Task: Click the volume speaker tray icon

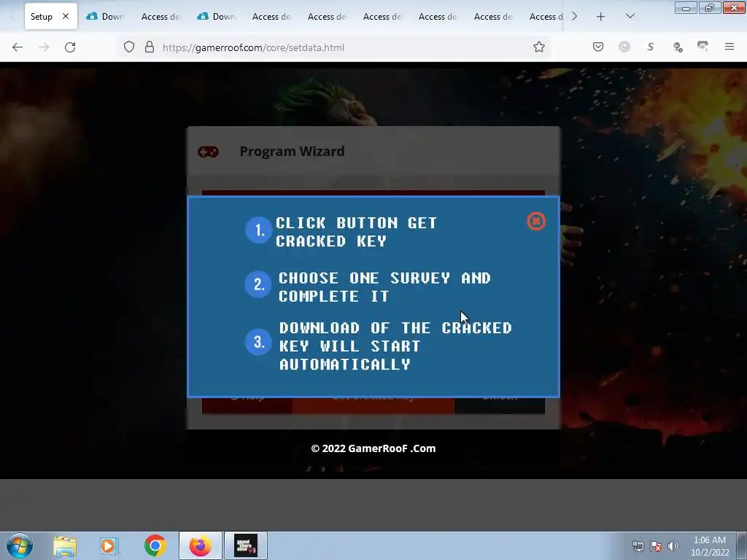Action: point(673,546)
